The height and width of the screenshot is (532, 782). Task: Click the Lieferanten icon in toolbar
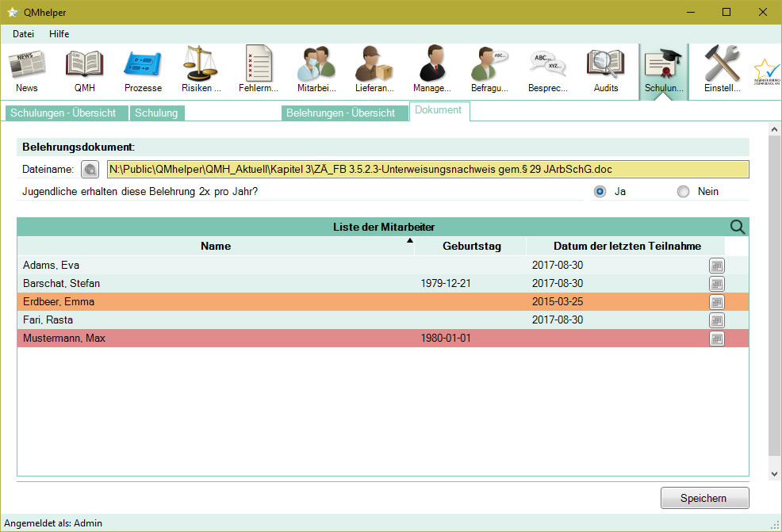374,70
